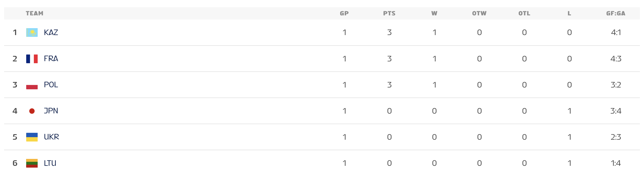The image size is (644, 174).
Task: Open the FRA team link
Action: (51, 59)
